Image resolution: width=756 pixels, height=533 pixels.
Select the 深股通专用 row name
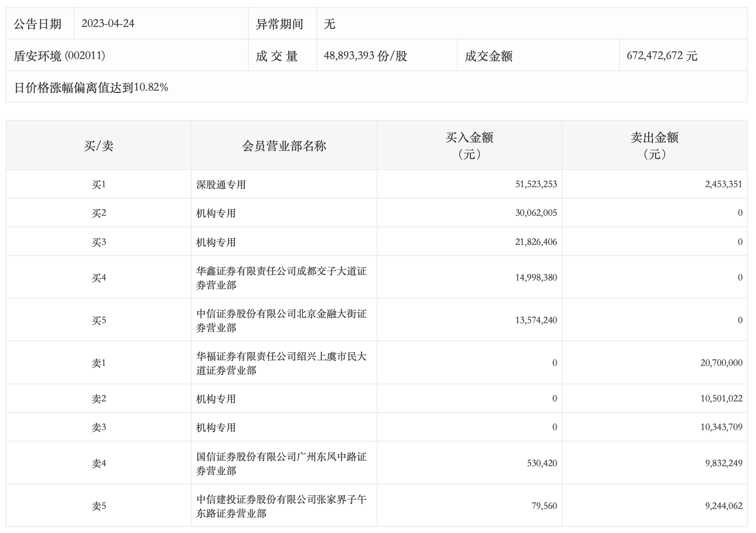click(x=221, y=185)
